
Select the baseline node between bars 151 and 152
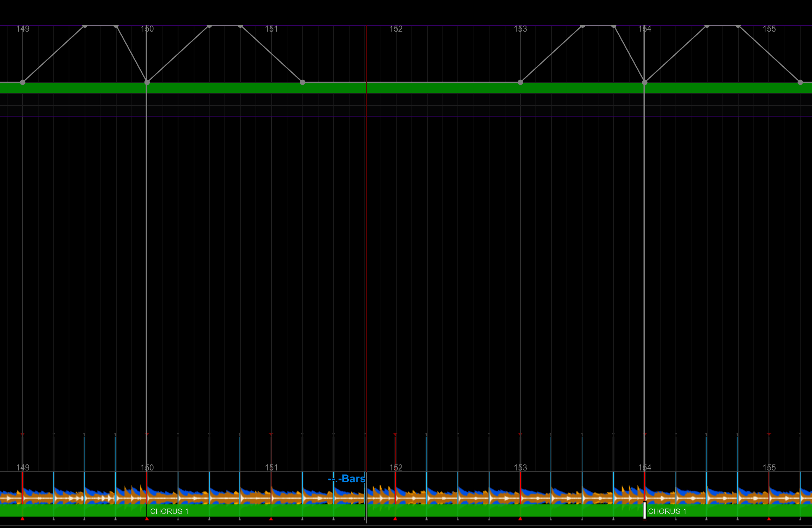(x=303, y=82)
